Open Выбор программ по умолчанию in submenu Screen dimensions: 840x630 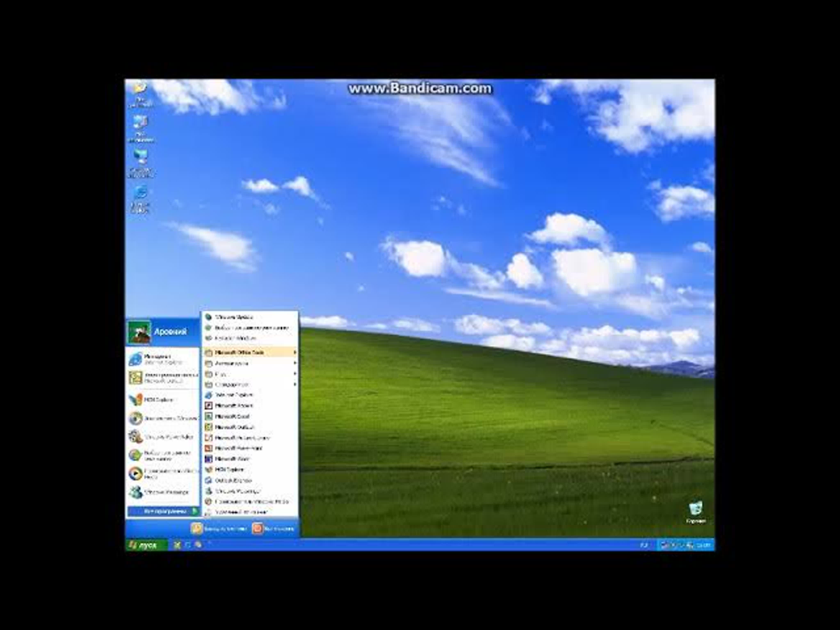pyautogui.click(x=250, y=328)
